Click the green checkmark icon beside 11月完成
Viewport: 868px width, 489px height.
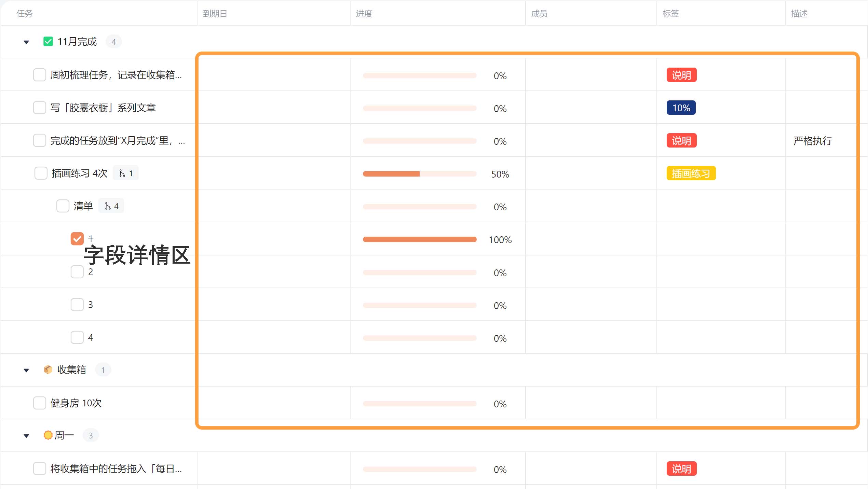[x=48, y=42]
